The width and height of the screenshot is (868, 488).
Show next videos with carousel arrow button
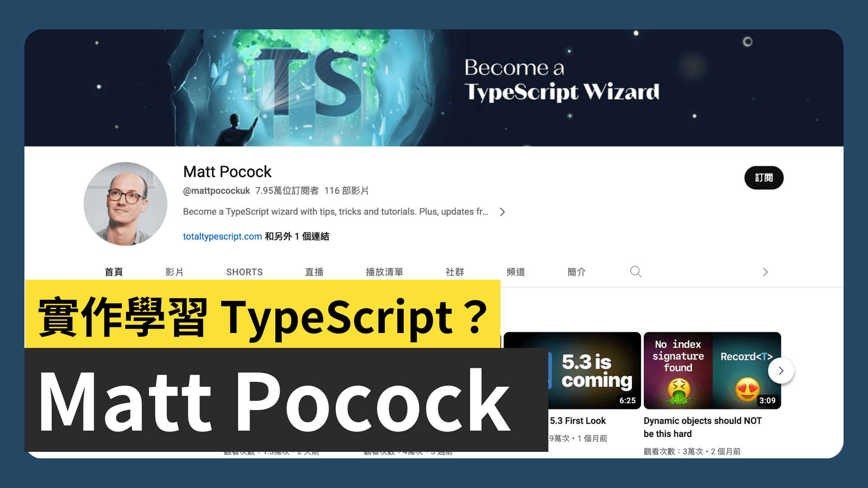[x=781, y=371]
